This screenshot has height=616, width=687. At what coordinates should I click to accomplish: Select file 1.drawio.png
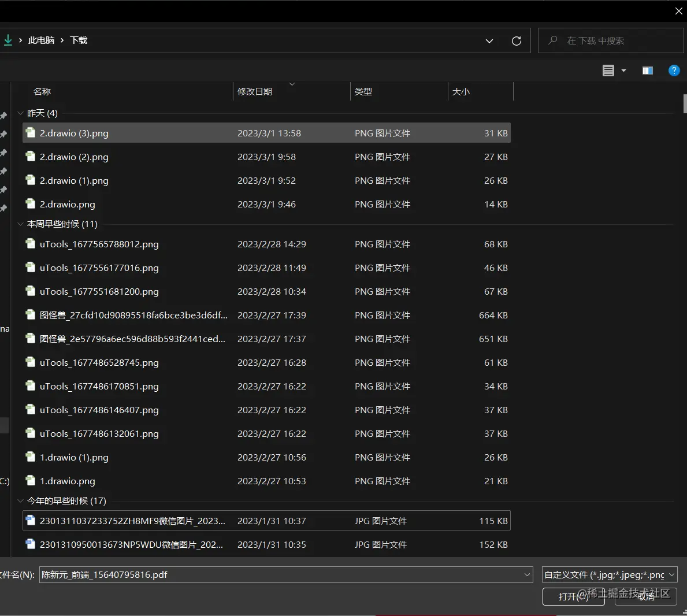click(x=266, y=481)
